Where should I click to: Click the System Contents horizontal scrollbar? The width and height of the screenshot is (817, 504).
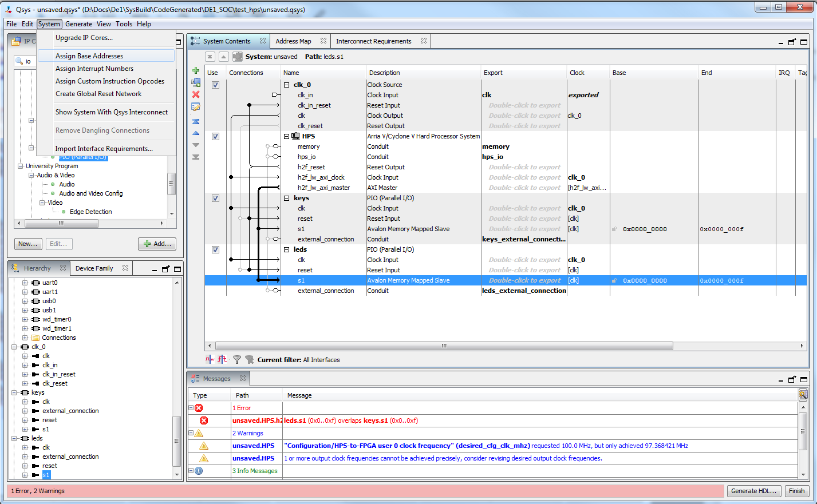(443, 346)
